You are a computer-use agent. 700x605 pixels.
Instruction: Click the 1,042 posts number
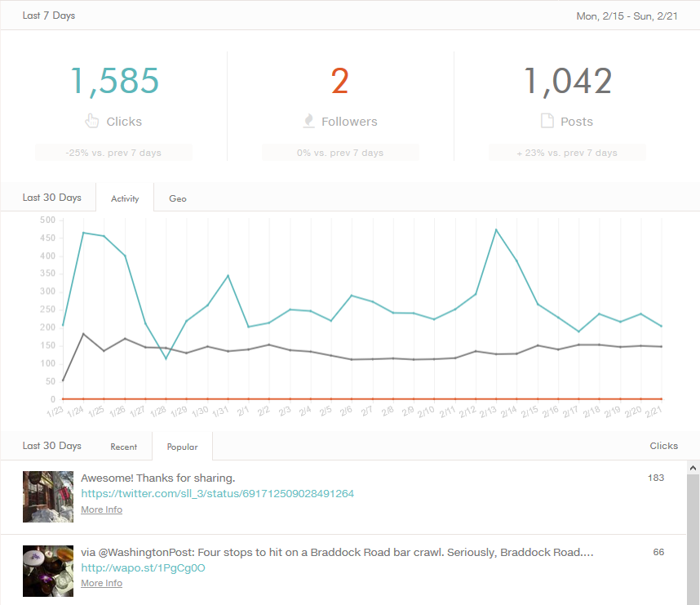click(567, 82)
